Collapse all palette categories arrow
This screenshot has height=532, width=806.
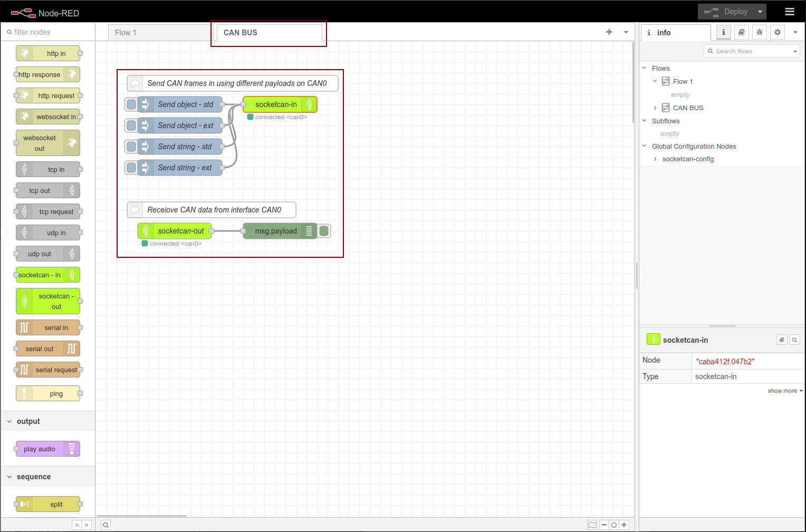(77, 525)
